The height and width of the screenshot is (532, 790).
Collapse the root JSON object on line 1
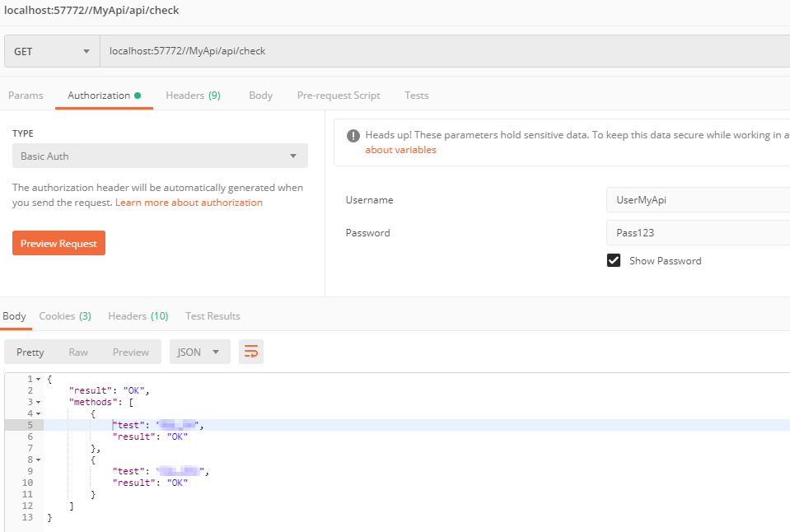[x=39, y=379]
